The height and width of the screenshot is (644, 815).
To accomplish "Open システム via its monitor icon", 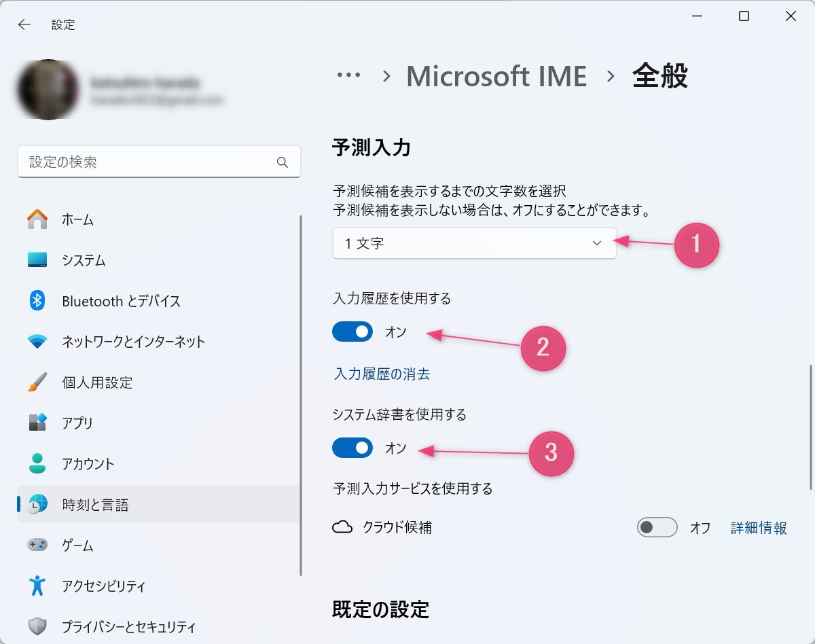I will point(37,260).
